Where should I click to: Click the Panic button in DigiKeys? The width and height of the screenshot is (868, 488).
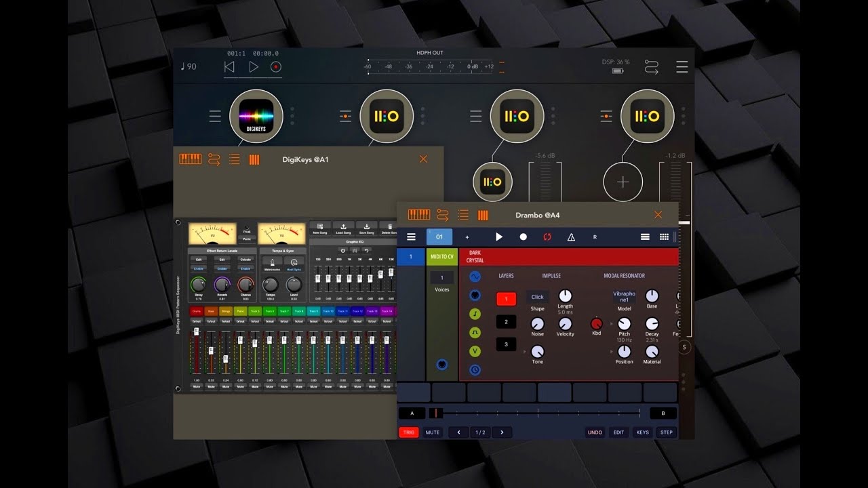247,239
